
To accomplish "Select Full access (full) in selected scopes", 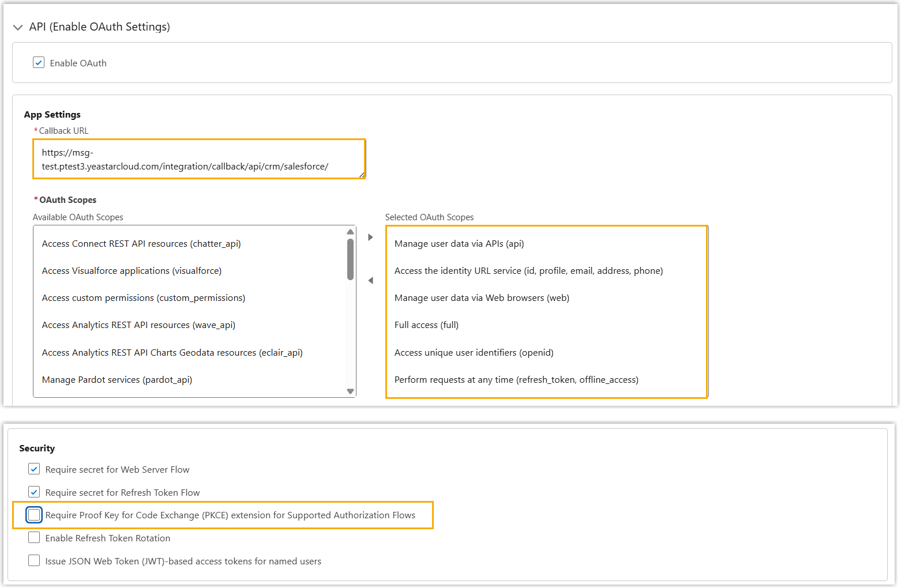I will pyautogui.click(x=426, y=325).
